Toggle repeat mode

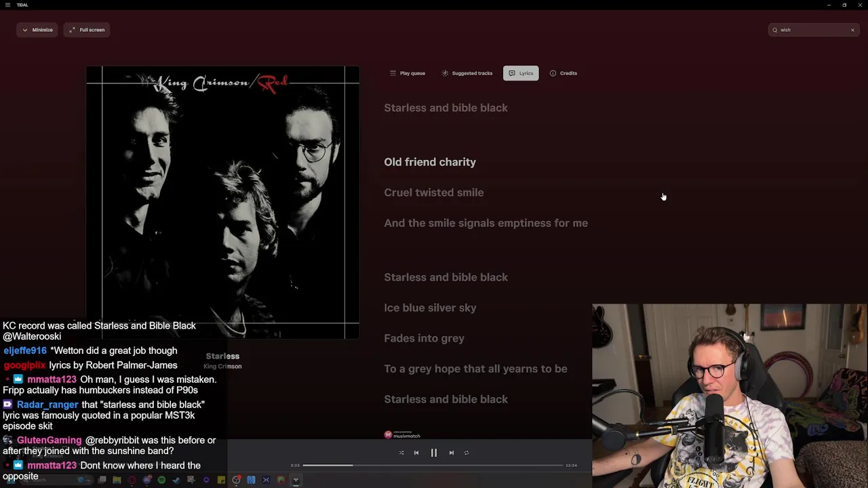[467, 453]
